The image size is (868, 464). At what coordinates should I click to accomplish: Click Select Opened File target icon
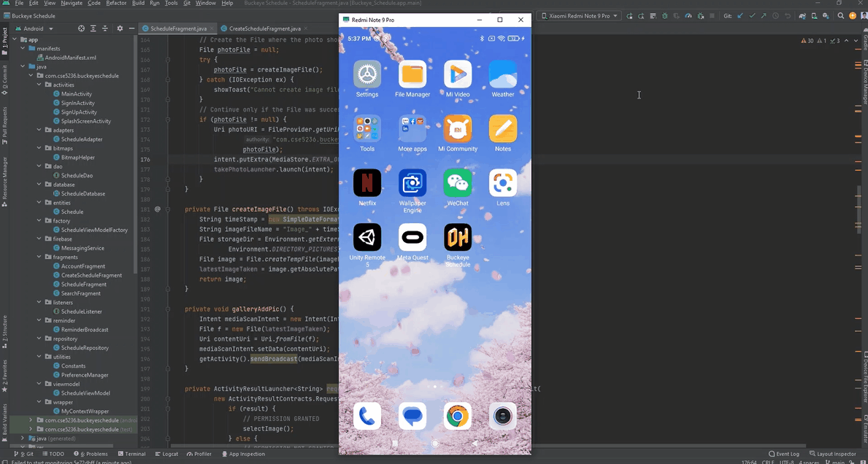[81, 28]
